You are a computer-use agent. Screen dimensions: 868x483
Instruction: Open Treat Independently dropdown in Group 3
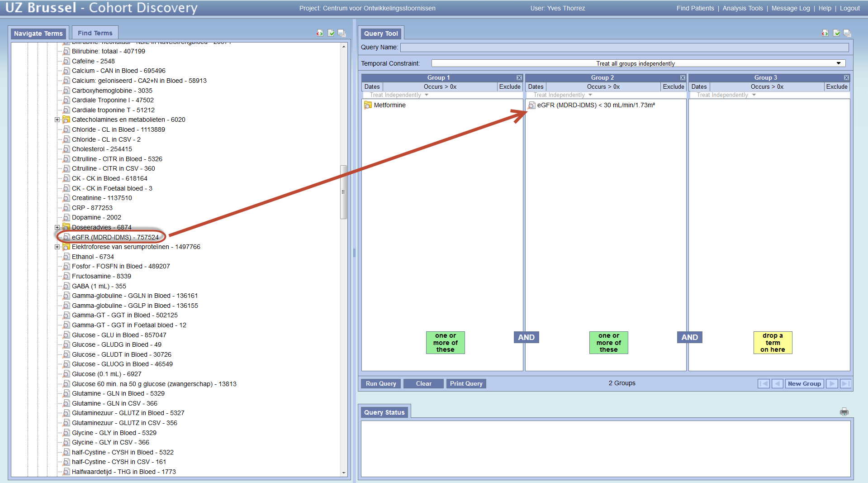726,95
